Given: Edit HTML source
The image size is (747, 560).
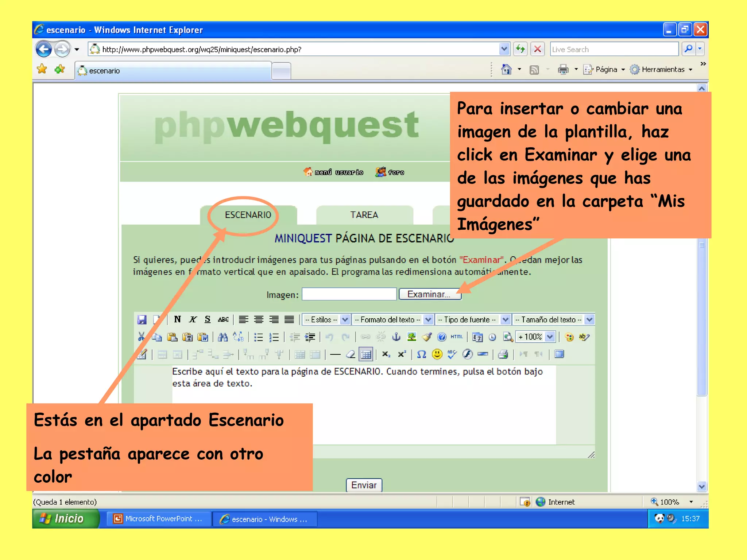Looking at the screenshot, I should (457, 337).
